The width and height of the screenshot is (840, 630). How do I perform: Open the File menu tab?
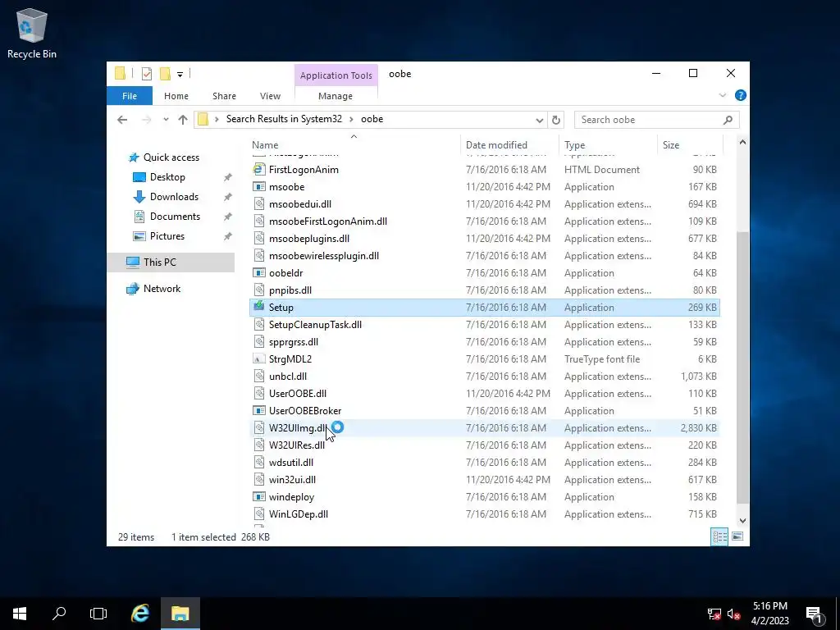[x=130, y=96]
